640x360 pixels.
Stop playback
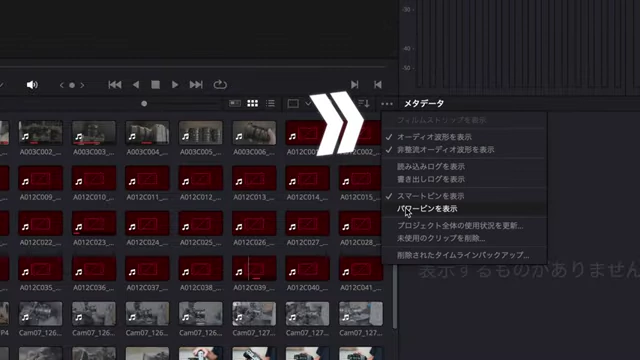(x=156, y=85)
